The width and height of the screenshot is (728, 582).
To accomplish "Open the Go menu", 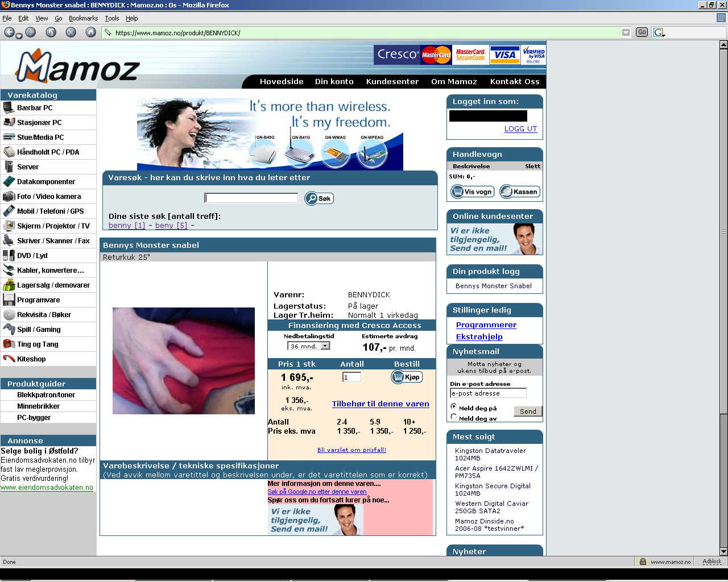I will point(59,18).
